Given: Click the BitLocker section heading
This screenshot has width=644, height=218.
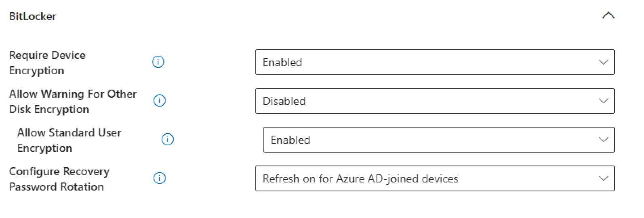Looking at the screenshot, I should tap(33, 17).
